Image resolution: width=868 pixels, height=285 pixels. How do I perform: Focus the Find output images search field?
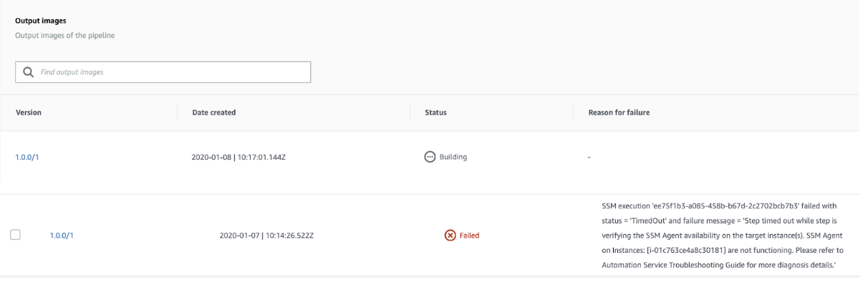click(163, 72)
